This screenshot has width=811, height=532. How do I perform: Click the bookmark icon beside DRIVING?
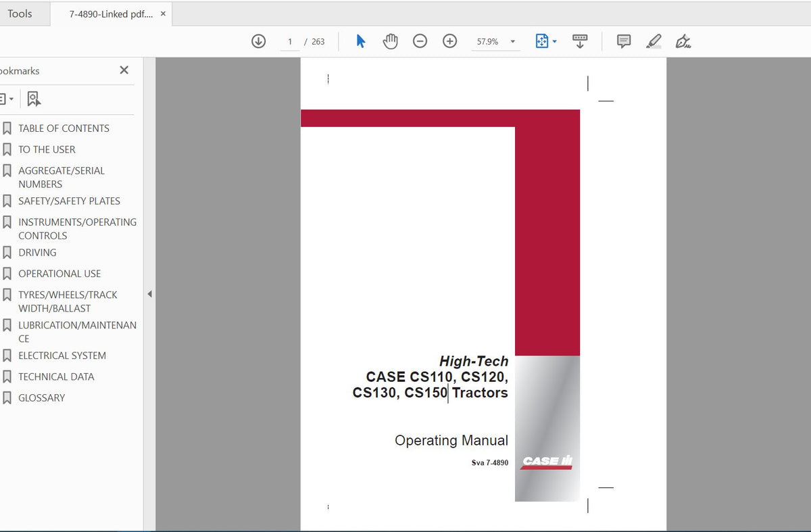click(x=7, y=252)
